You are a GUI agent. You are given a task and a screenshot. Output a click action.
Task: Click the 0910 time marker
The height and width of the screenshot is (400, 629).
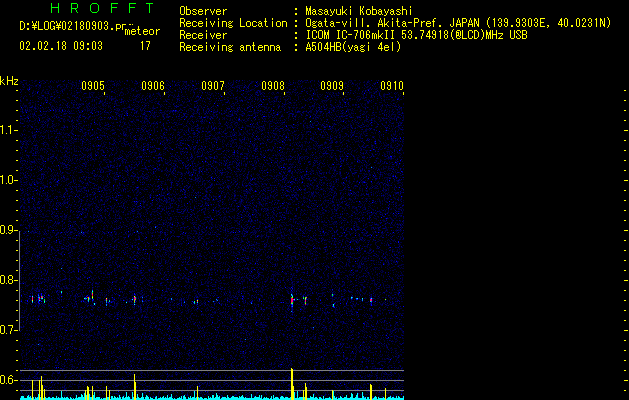pyautogui.click(x=392, y=86)
